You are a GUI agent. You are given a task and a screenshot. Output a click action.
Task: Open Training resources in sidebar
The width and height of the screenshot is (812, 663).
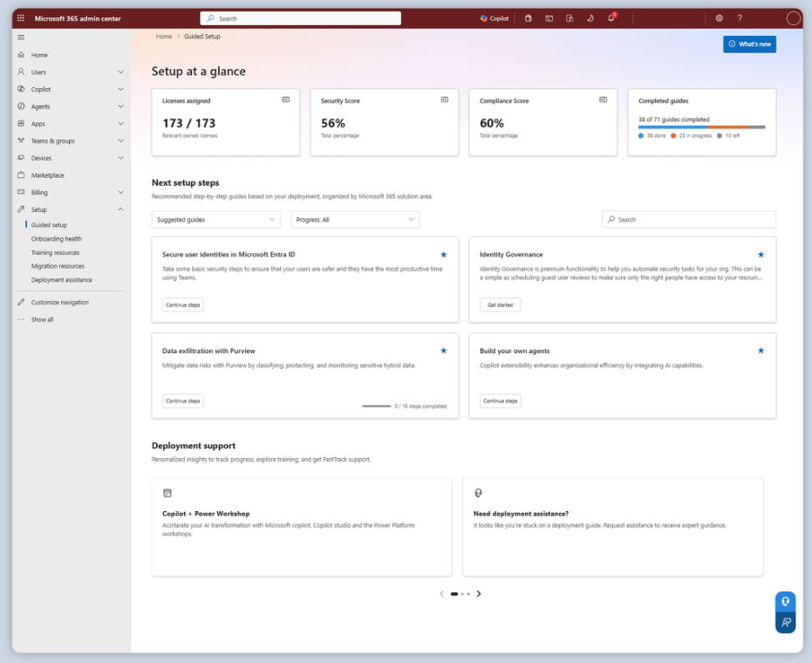click(56, 253)
